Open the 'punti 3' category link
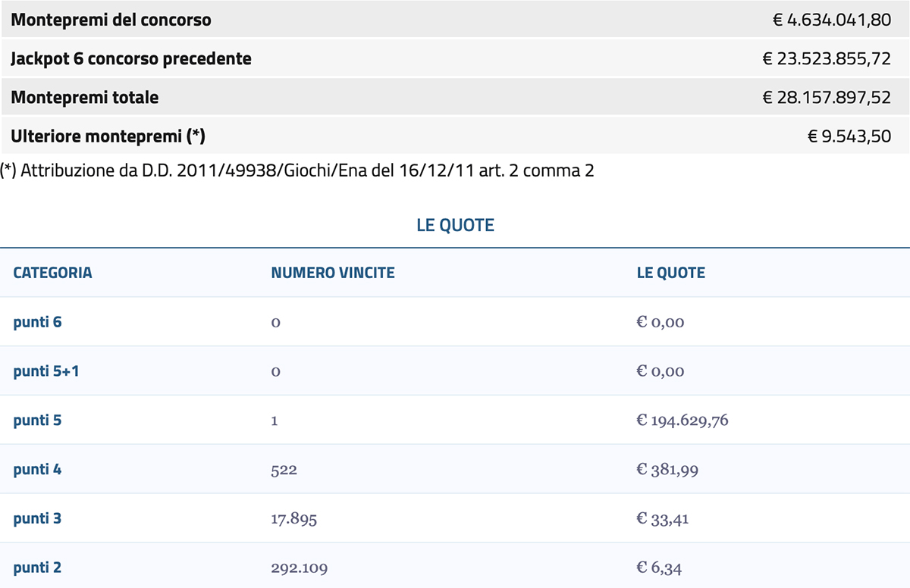Viewport: 910px width, 588px height. point(37,519)
